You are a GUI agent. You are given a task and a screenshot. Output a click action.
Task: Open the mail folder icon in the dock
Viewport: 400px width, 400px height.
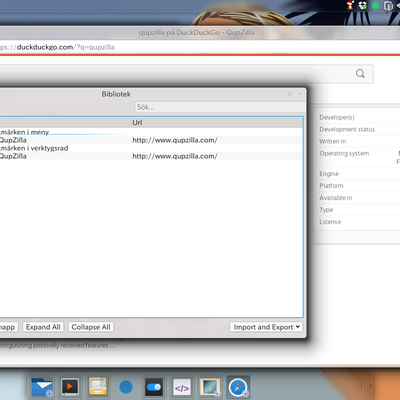pos(42,387)
